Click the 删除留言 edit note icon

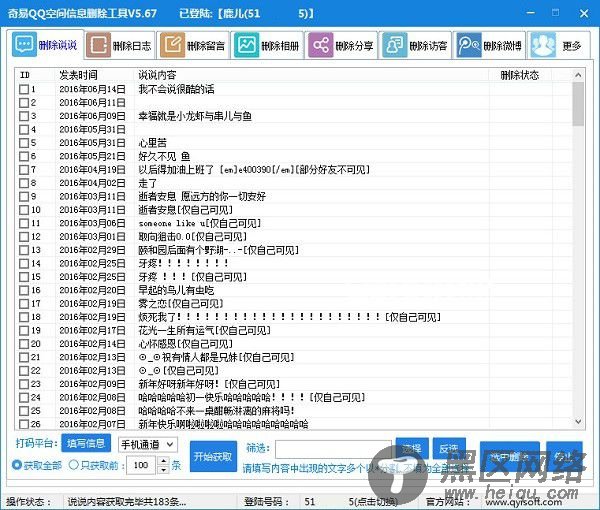point(173,45)
